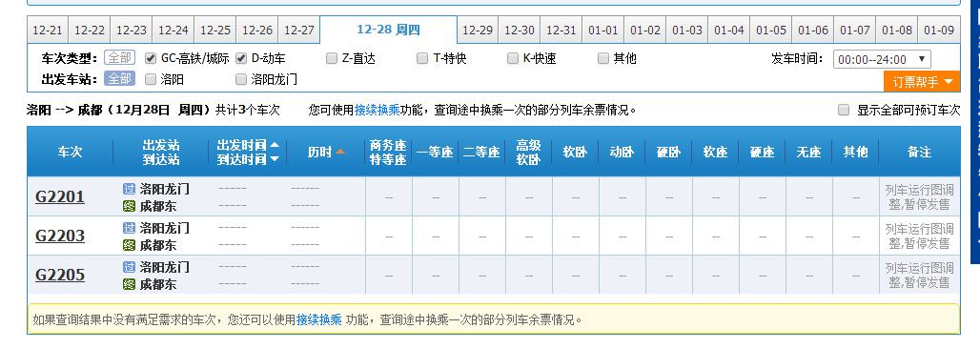Viewport: 980px width, 349px height.
Task: Click the 终 icon in G2205 row
Action: click(129, 284)
